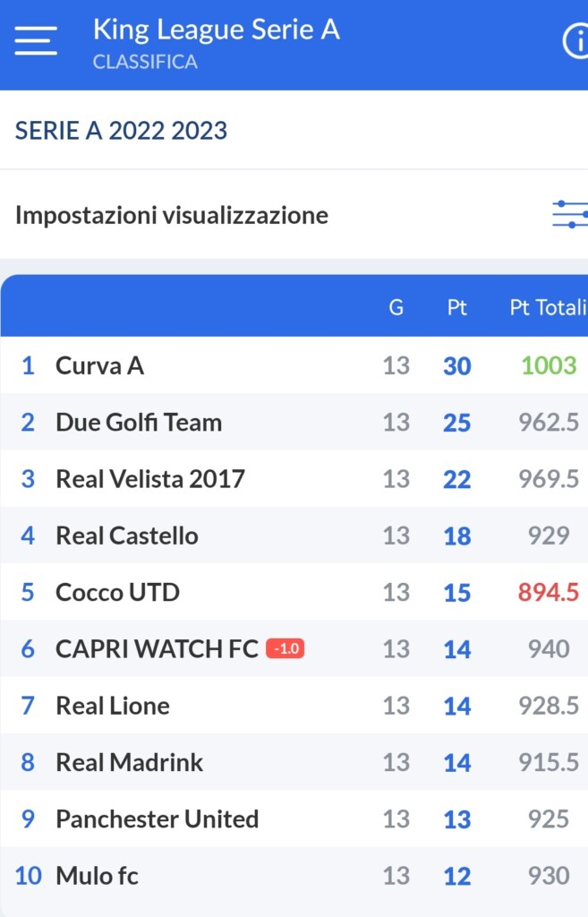Select the Due Golfi Team entry

[139, 422]
